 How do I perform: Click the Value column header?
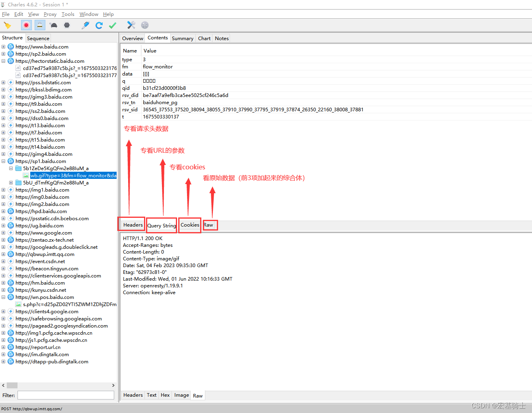pos(150,51)
